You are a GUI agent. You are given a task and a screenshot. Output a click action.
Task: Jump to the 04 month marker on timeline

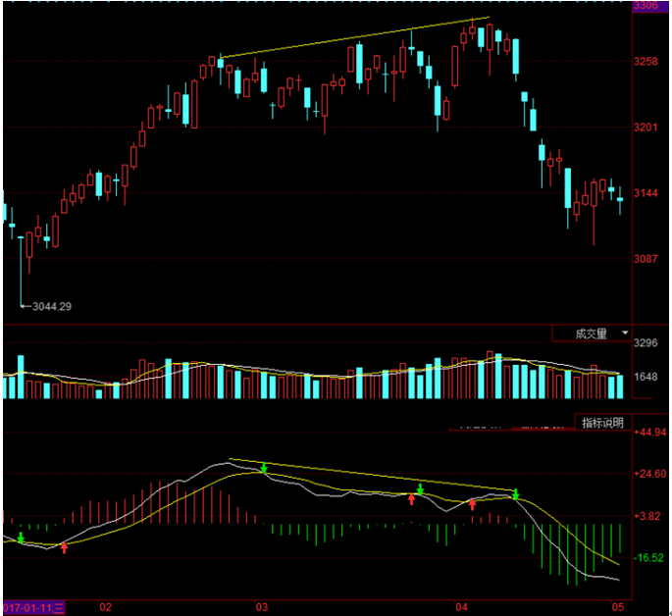[462, 606]
